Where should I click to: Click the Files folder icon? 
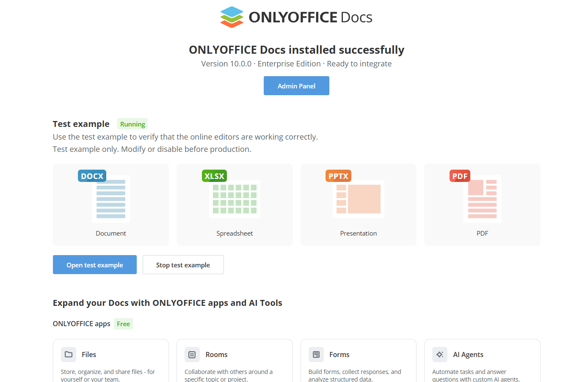pos(69,355)
